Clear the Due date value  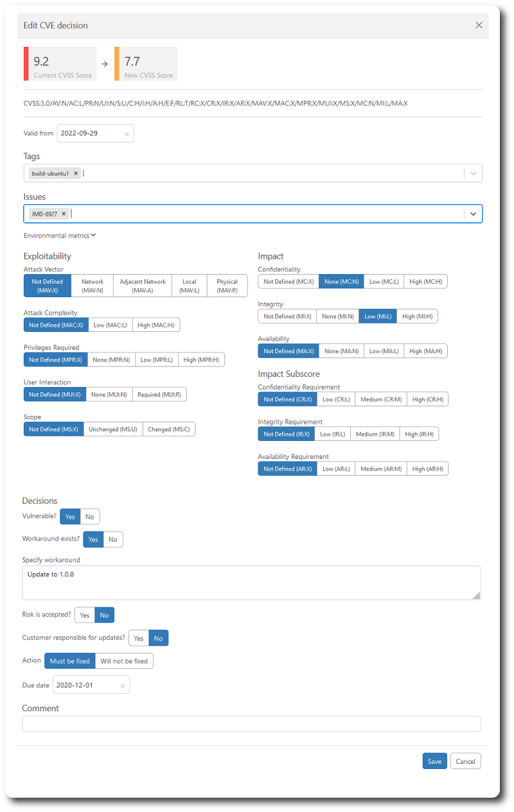coord(122,686)
